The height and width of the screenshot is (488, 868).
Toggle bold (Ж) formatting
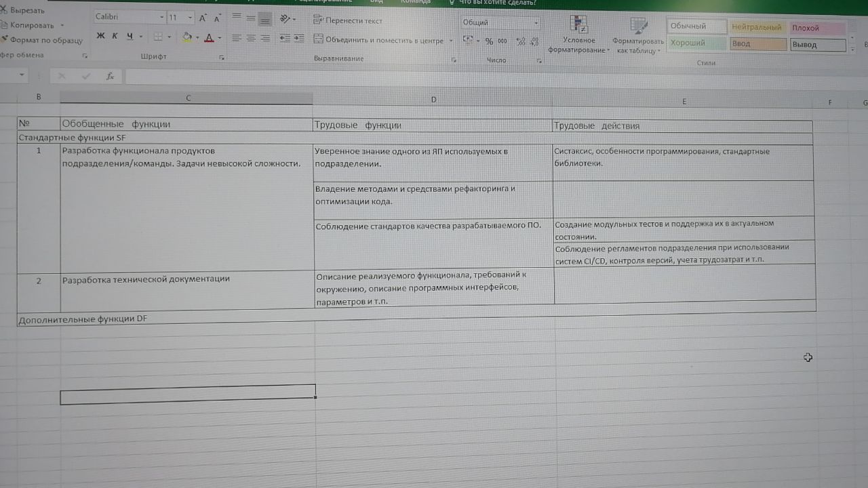coord(101,36)
